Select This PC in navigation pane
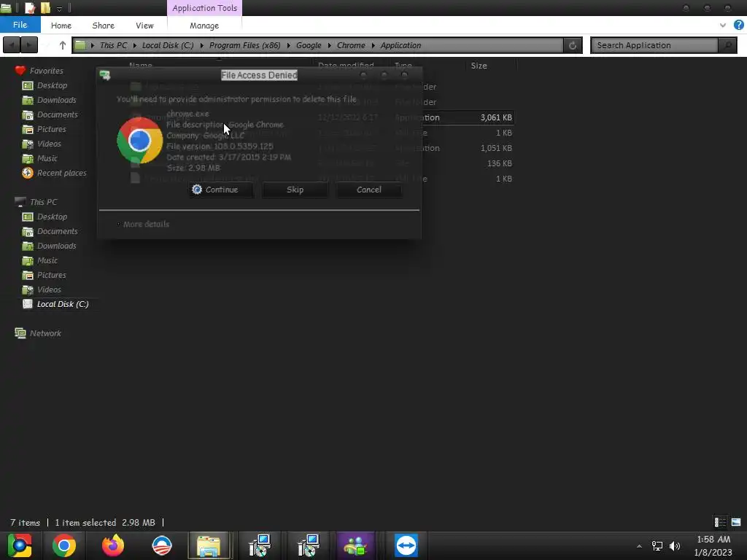The width and height of the screenshot is (747, 560). pyautogui.click(x=43, y=202)
